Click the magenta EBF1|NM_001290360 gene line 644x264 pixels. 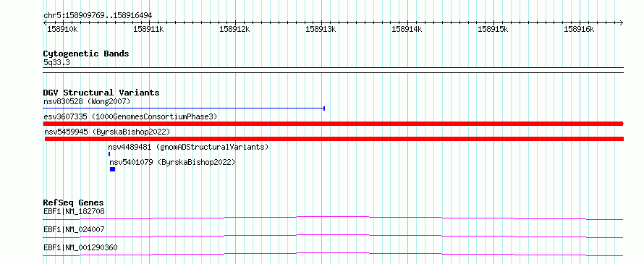[x=333, y=254]
